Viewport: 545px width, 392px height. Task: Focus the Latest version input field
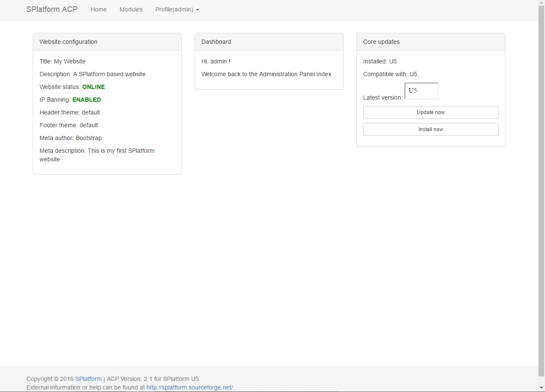point(422,91)
